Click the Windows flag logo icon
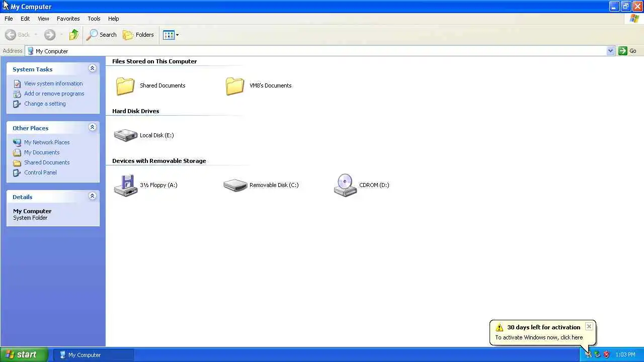Viewport: 644px width, 362px height. (x=634, y=19)
